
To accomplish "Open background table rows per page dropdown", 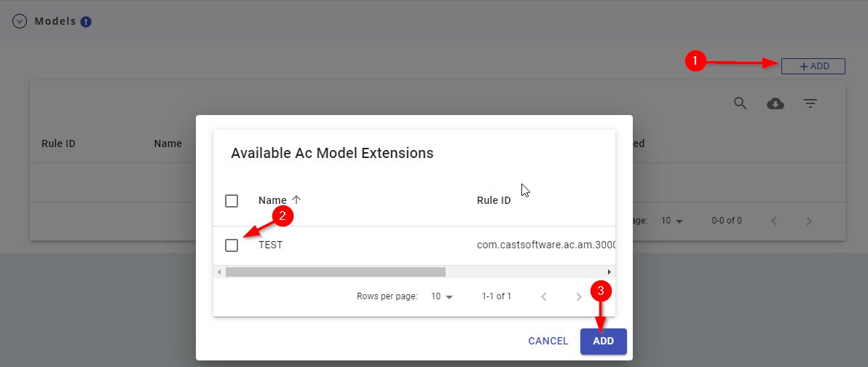I will pyautogui.click(x=671, y=221).
